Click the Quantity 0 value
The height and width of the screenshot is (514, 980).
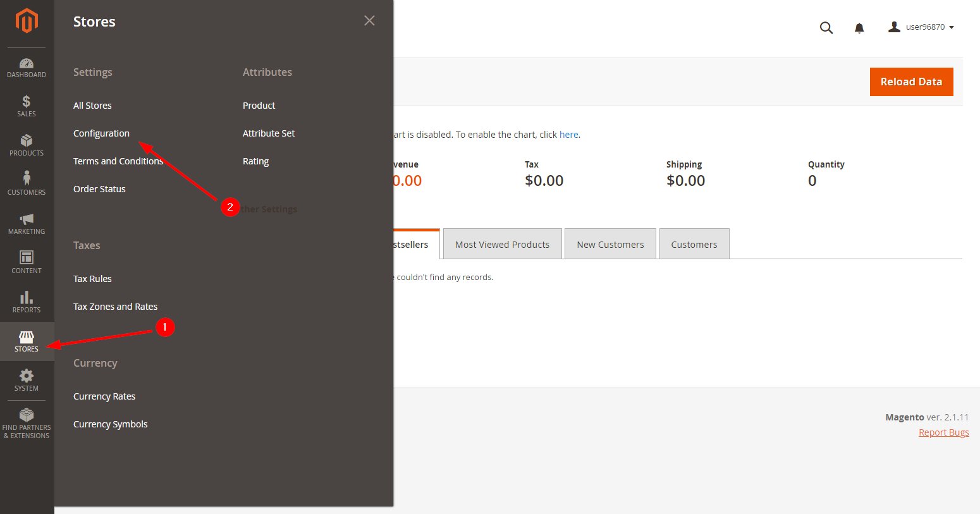[x=812, y=181]
